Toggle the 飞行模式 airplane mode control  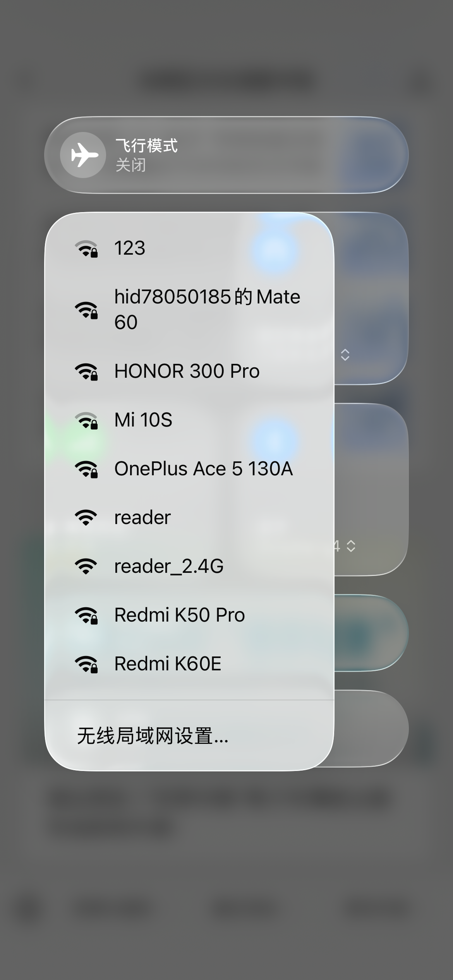click(x=226, y=155)
